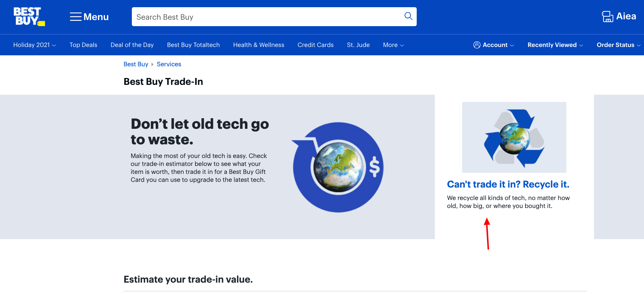Open Best Buy Totaltech page

[193, 45]
